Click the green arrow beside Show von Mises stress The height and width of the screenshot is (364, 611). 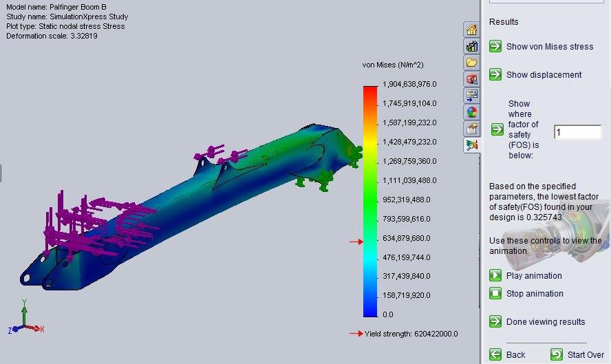click(x=495, y=46)
